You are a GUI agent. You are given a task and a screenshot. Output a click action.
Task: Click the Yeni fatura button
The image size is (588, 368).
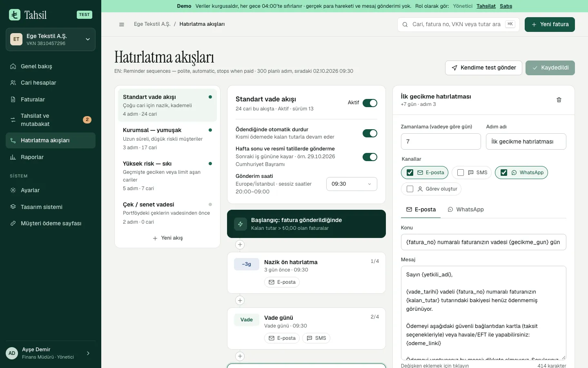tap(550, 25)
